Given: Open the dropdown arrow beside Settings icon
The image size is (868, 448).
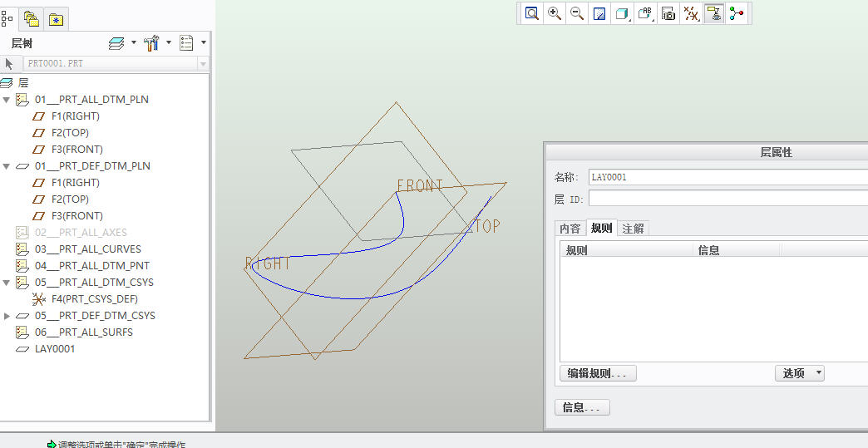Looking at the screenshot, I should 168,42.
